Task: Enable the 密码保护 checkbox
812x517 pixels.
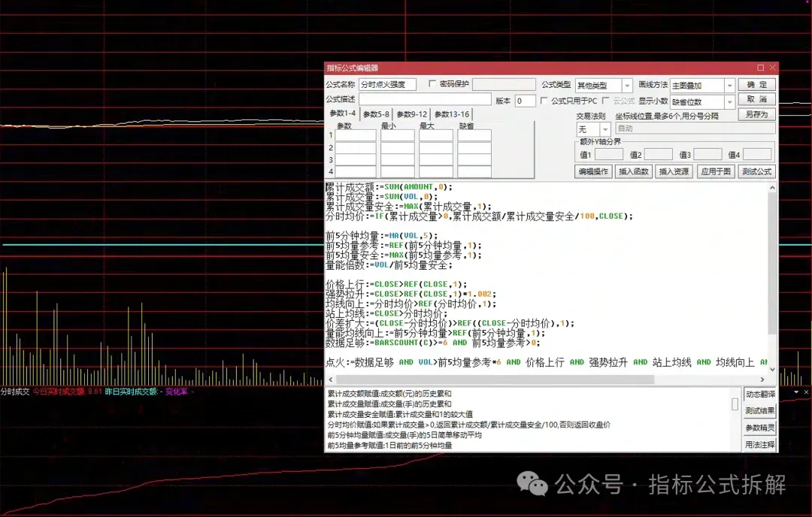Action: (432, 84)
